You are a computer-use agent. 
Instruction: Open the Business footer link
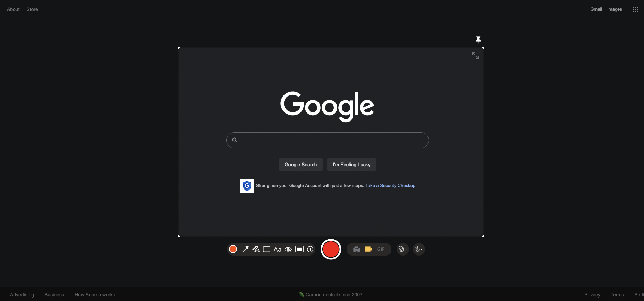pyautogui.click(x=54, y=295)
